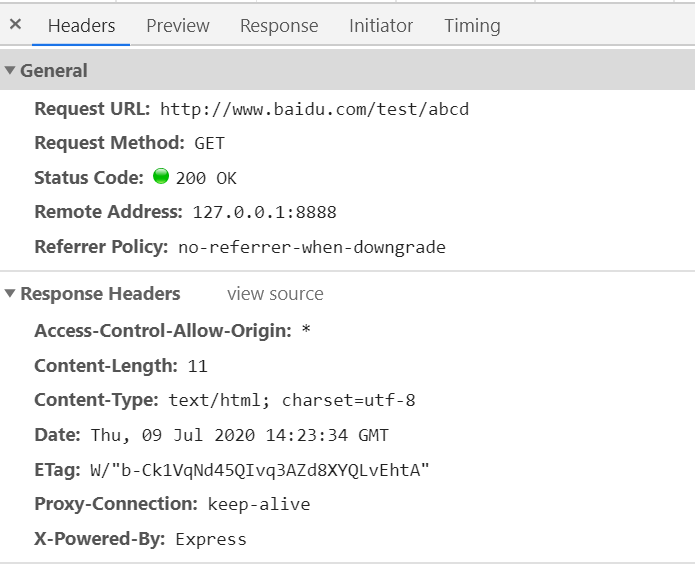Click the Request URL value

314,109
